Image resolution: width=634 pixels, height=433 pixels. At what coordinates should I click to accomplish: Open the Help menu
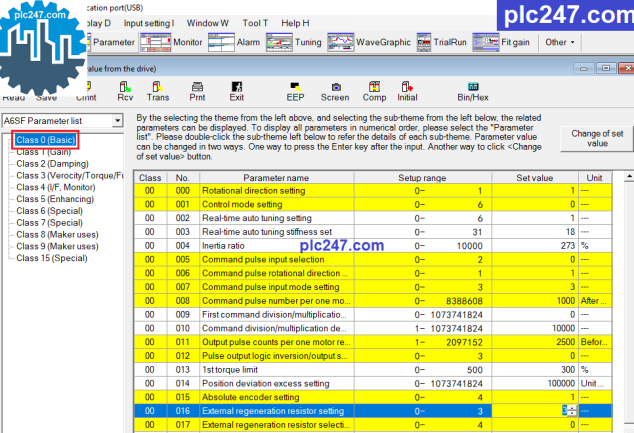(295, 23)
